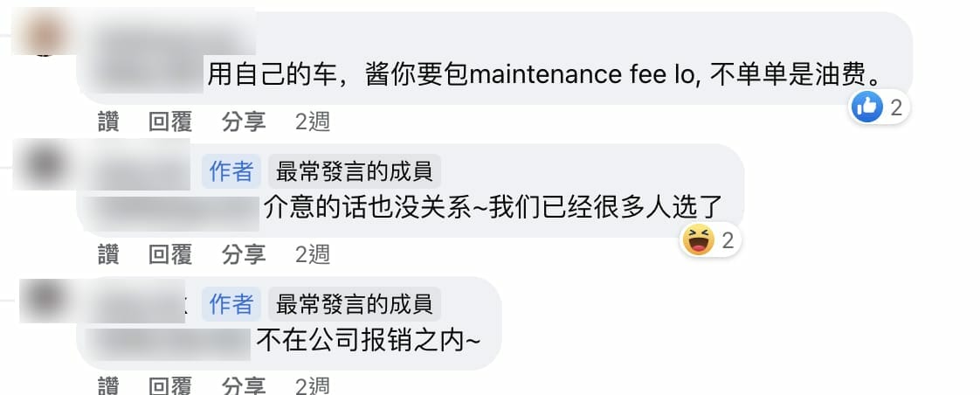Share the maintenance fee comment
This screenshot has height=395, width=980.
244,121
